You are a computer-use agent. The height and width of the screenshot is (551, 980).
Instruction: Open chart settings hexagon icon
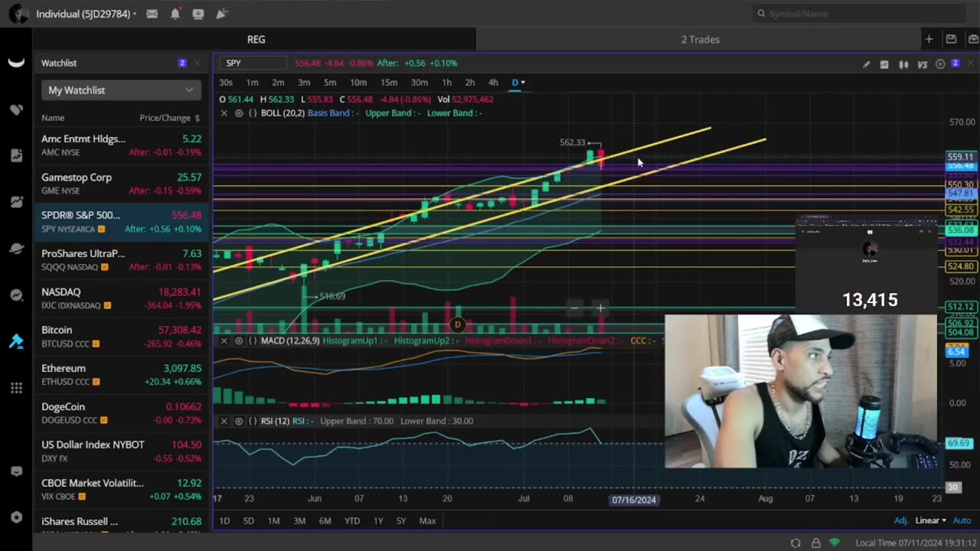coord(940,64)
